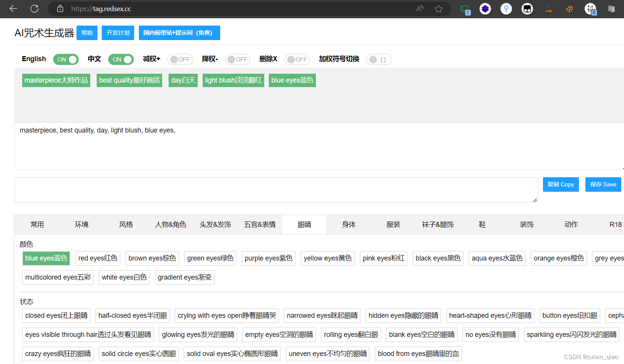The width and height of the screenshot is (624, 364).
Task: Open the 人物&角色 tab
Action: pyautogui.click(x=171, y=225)
